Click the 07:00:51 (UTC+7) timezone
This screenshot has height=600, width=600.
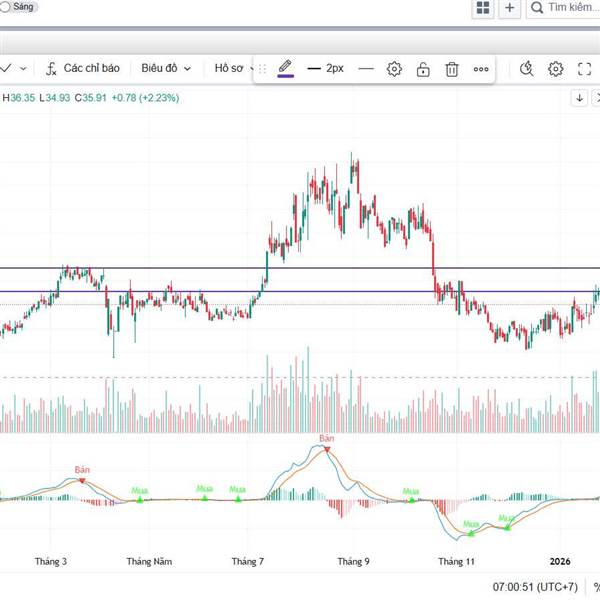[535, 587]
